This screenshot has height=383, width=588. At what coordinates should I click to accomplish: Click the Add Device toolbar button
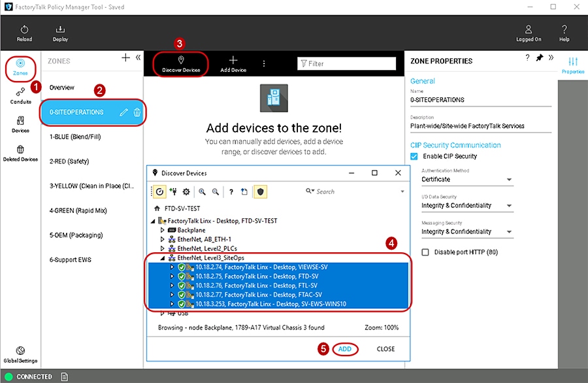pyautogui.click(x=233, y=64)
